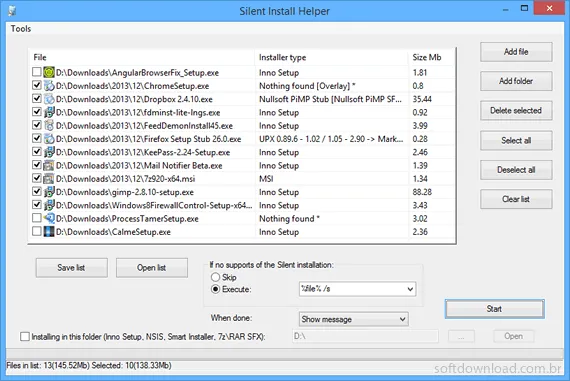Close the Silent Install Helper window
This screenshot has width=570, height=381.
pyautogui.click(x=549, y=8)
